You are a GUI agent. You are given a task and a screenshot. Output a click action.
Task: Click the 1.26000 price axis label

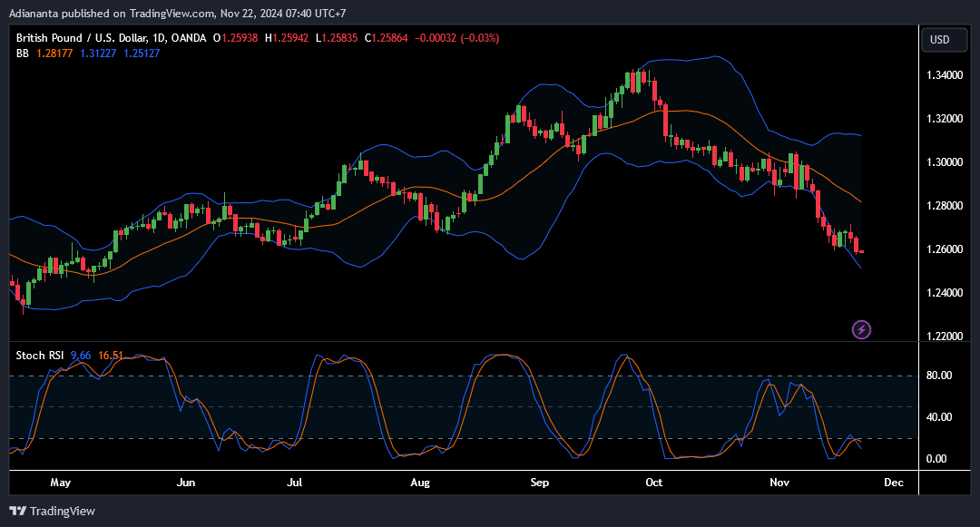coord(945,249)
